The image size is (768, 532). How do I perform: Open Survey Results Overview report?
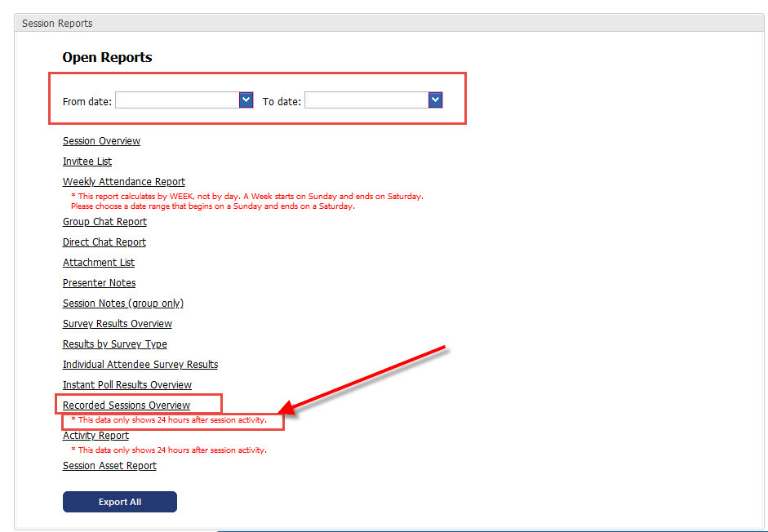[118, 324]
